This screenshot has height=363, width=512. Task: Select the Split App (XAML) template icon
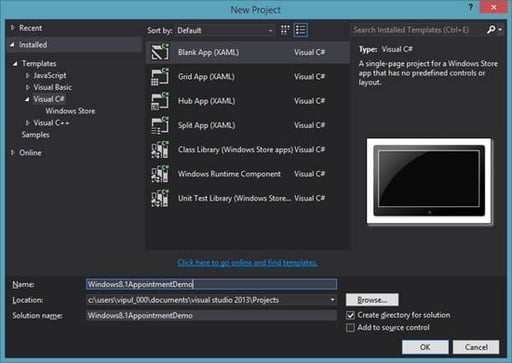(160, 125)
